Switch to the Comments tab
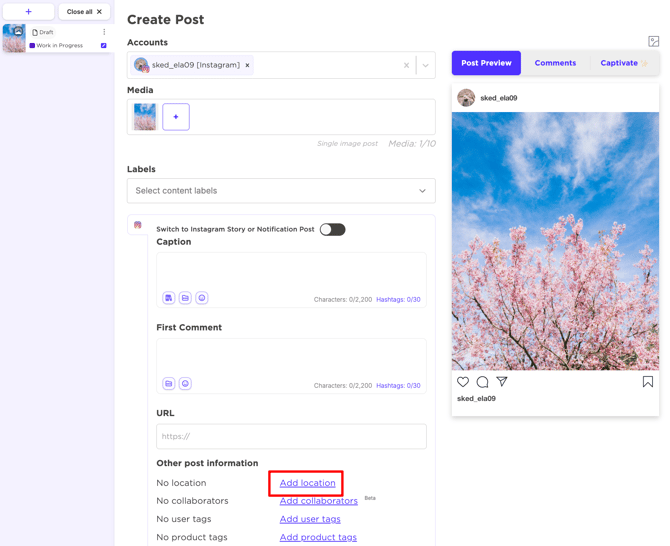 (x=555, y=63)
